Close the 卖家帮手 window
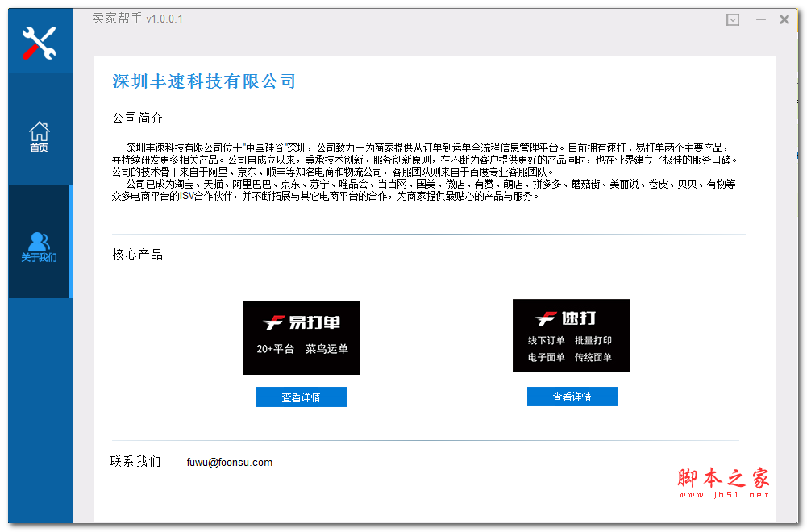Image resolution: width=807 pixels, height=532 pixels. click(x=784, y=19)
